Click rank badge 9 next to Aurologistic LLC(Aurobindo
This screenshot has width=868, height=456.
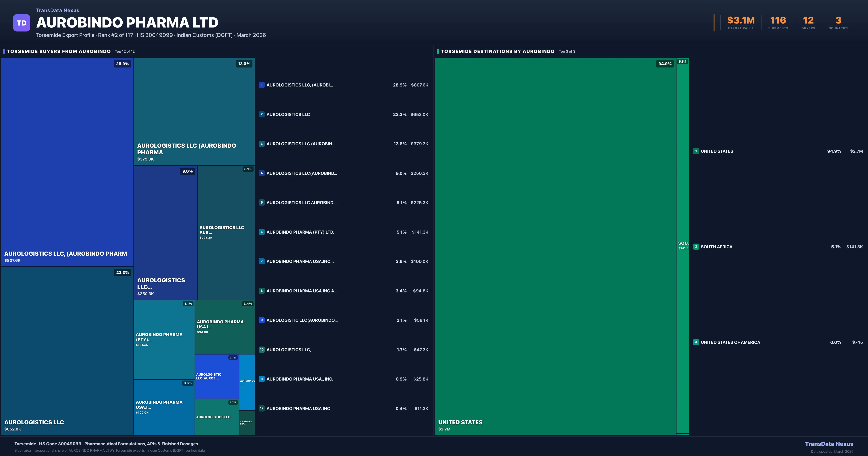[261, 320]
